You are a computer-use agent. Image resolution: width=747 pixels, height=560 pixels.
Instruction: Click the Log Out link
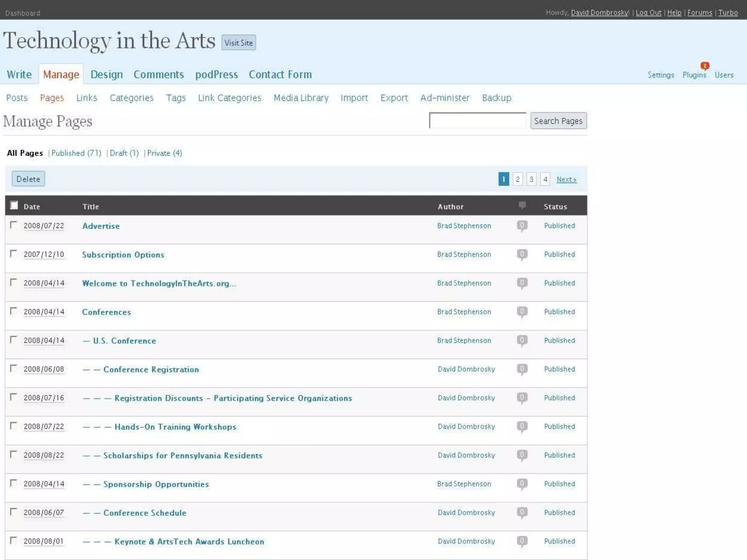click(x=648, y=13)
